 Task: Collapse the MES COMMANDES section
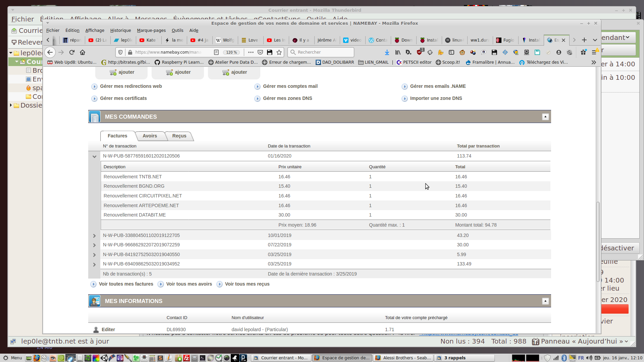(x=545, y=117)
